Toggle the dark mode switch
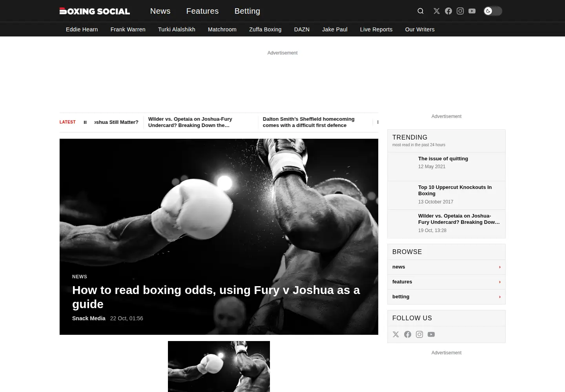The image size is (565, 392). point(493,11)
